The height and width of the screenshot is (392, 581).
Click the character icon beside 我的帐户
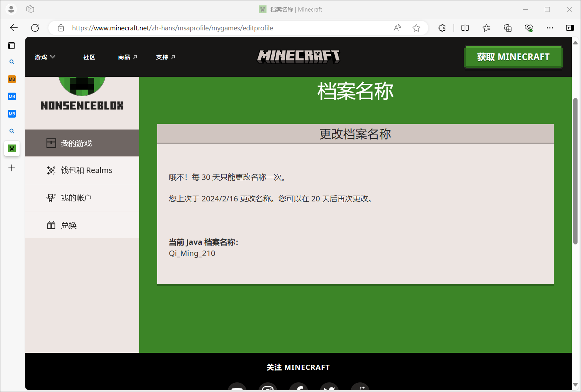pyautogui.click(x=51, y=198)
